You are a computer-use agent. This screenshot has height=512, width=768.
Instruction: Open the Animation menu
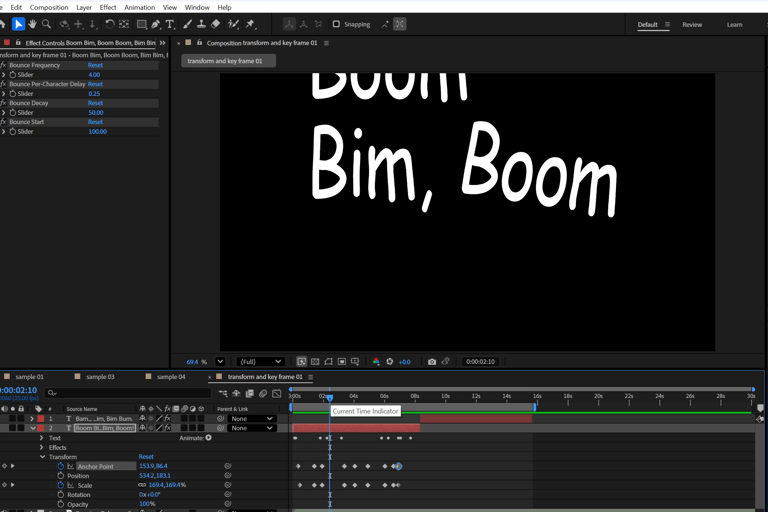(139, 7)
